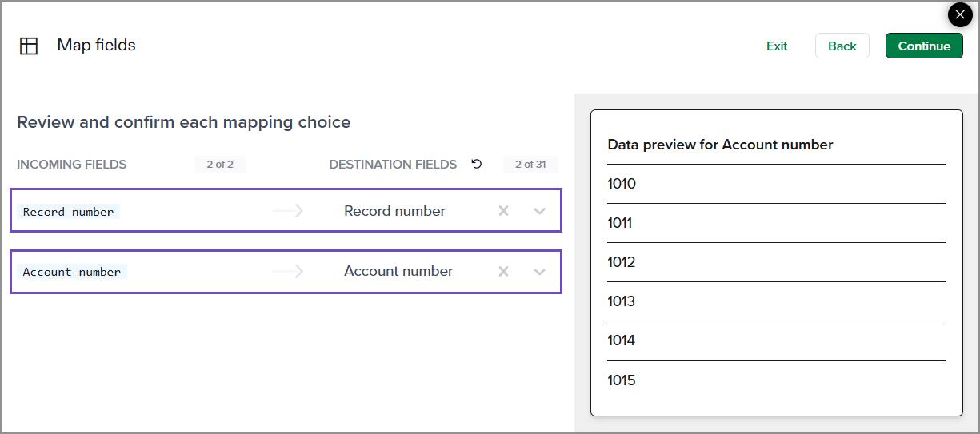Reset the destination field mappings

pyautogui.click(x=477, y=164)
